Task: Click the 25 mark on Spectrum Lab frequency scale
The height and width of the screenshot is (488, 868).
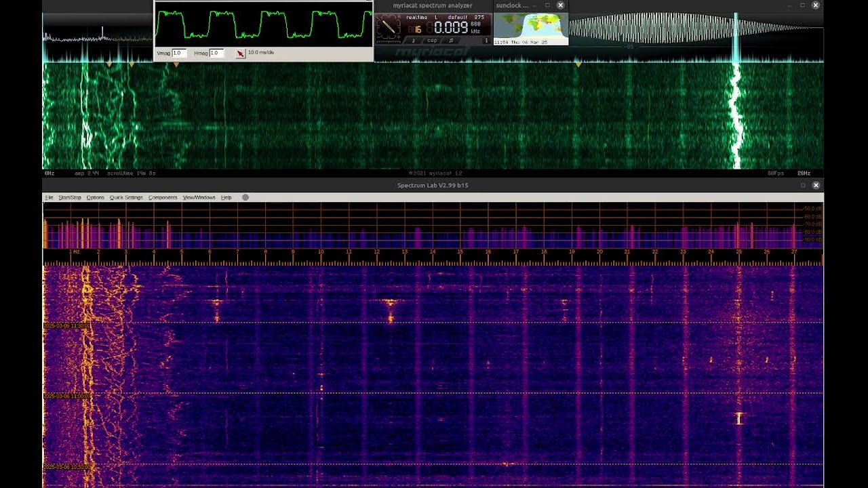Action: point(738,252)
